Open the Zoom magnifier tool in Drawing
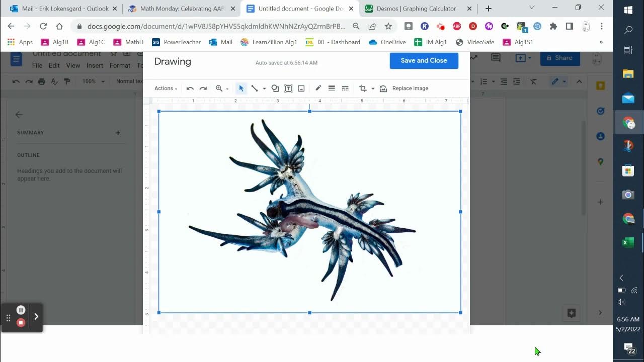644x362 pixels. (x=219, y=88)
